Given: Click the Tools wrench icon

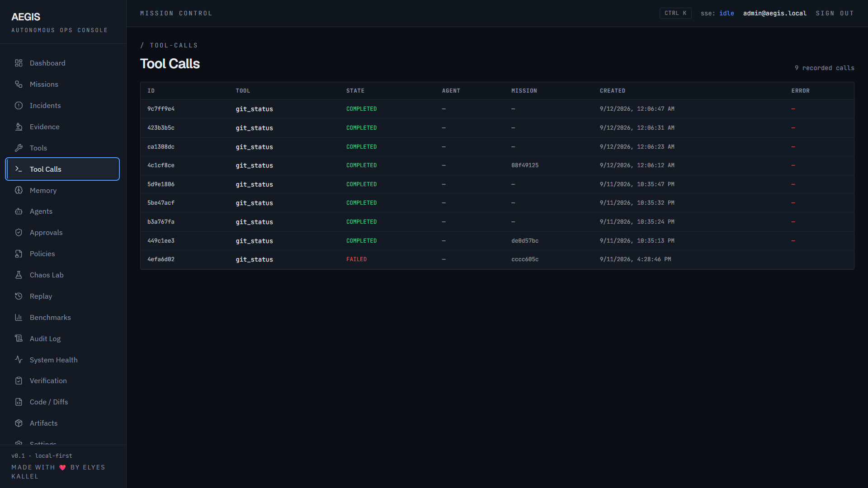Looking at the screenshot, I should coord(19,148).
